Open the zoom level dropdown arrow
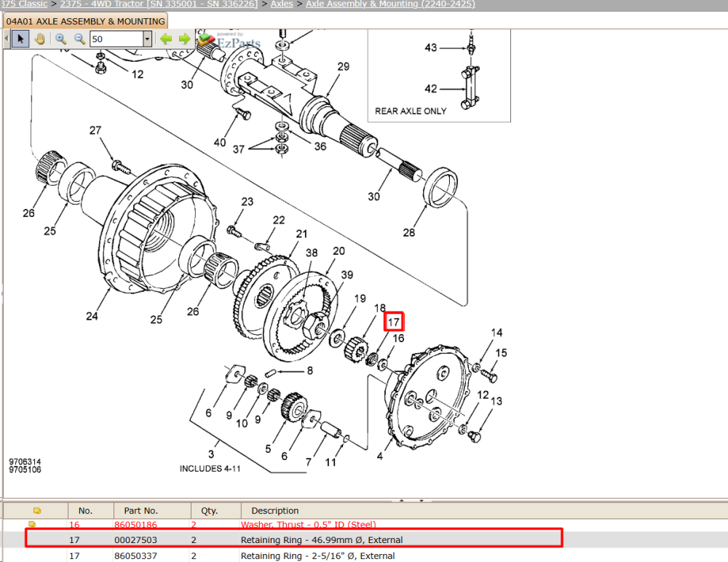Screen dimensions: 728x562 click(x=147, y=39)
